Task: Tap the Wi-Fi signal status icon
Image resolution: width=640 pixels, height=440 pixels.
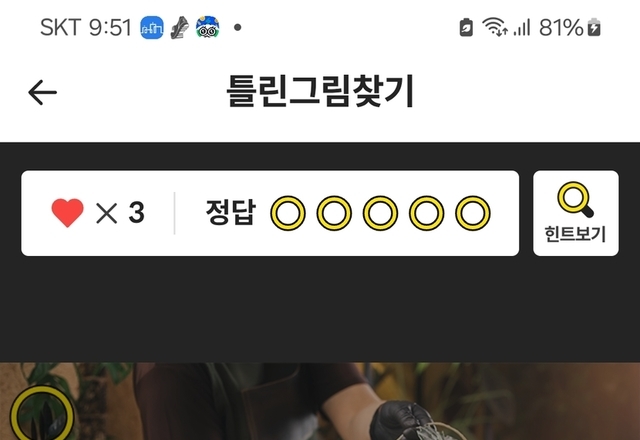Action: [495, 27]
